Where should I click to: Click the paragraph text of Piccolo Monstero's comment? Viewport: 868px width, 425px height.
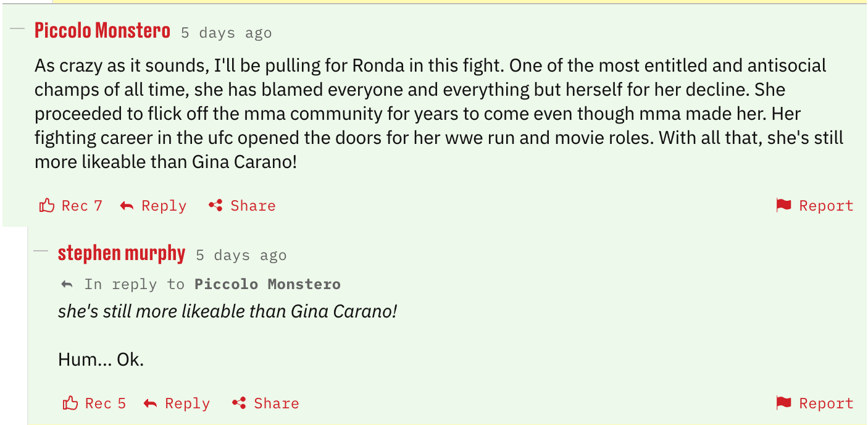point(432,114)
